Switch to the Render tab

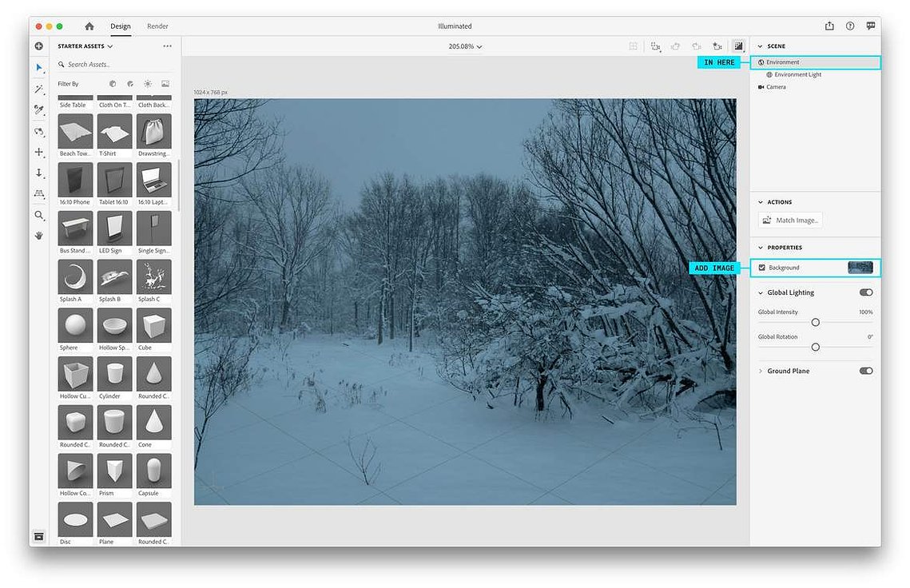click(x=157, y=26)
